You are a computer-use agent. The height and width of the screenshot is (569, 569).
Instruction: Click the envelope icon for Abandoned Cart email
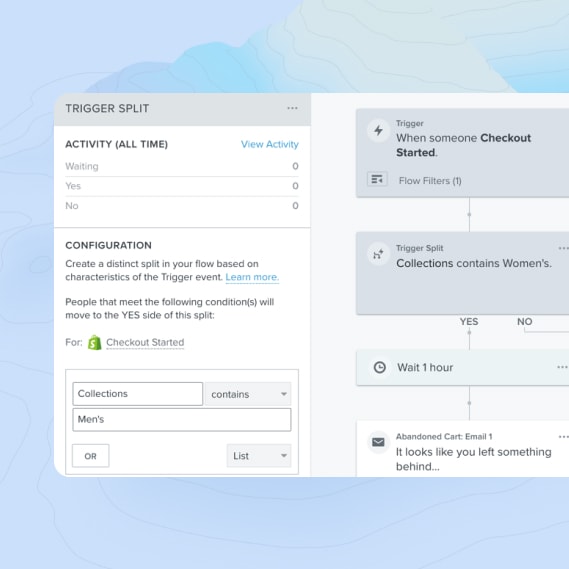point(378,442)
